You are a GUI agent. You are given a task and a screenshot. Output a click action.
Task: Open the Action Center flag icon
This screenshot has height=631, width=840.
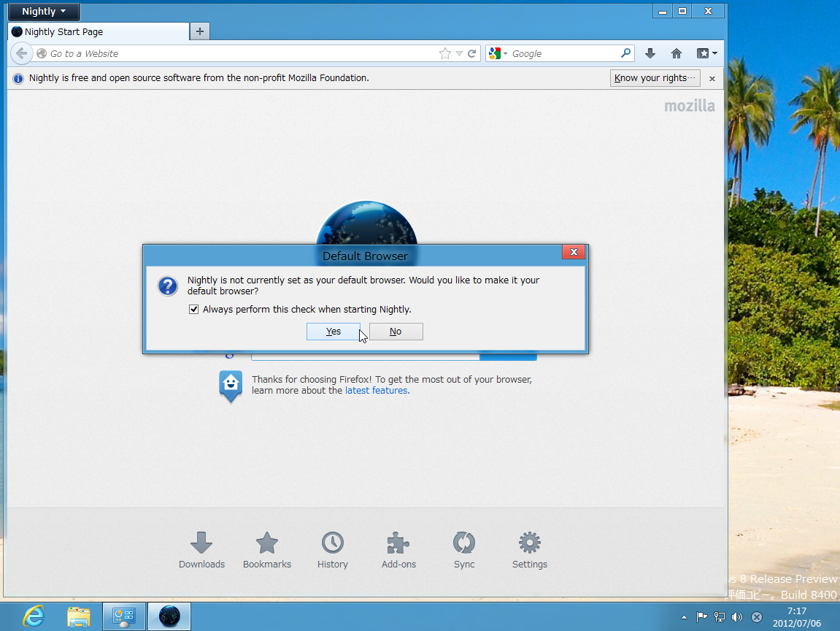[x=701, y=617]
